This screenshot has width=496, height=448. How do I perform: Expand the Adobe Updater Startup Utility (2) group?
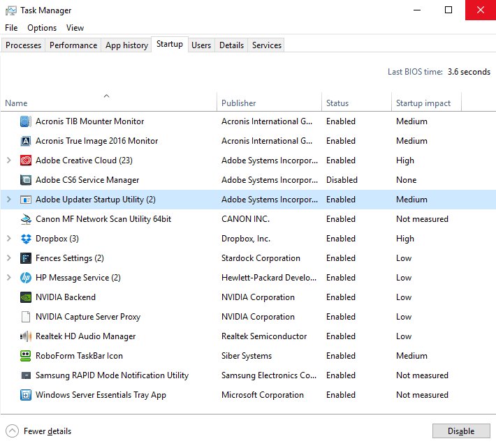pyautogui.click(x=9, y=200)
